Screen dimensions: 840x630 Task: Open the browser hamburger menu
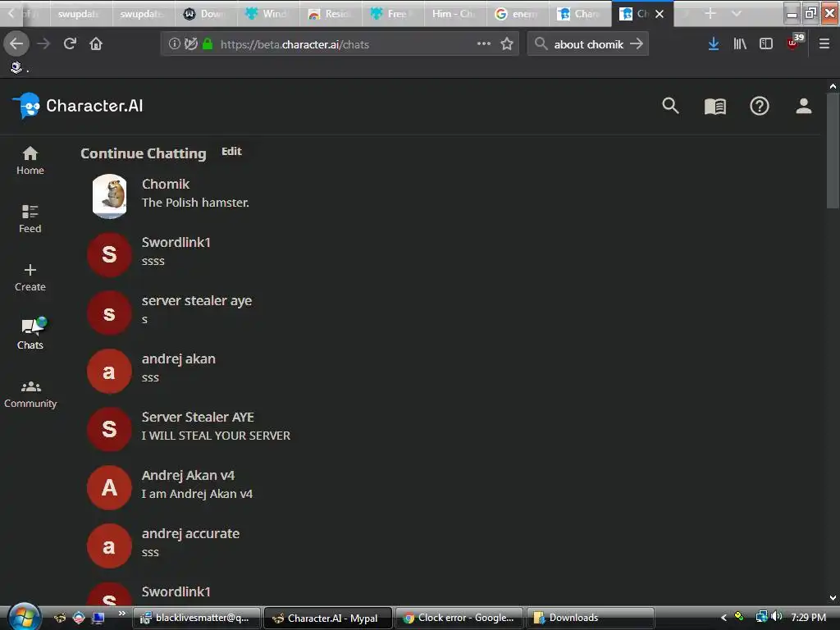point(824,43)
